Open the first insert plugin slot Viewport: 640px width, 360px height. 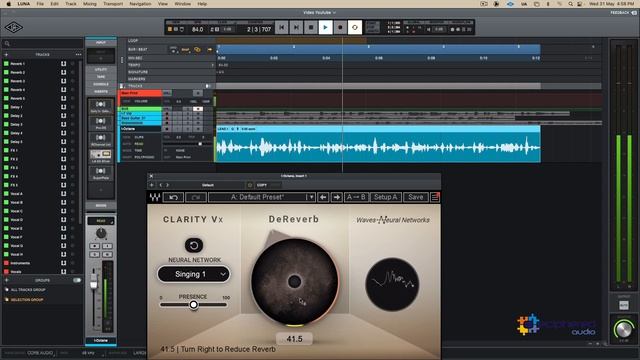tap(101, 107)
